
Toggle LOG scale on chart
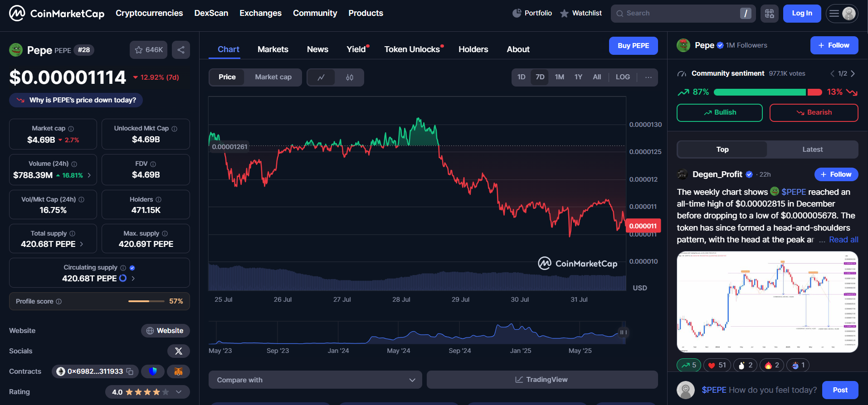[623, 77]
